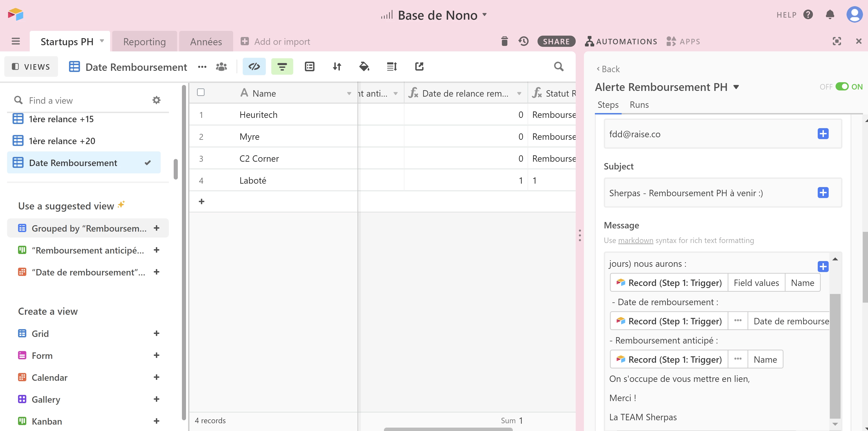
Task: Click the Find a view search field
Action: coord(81,100)
